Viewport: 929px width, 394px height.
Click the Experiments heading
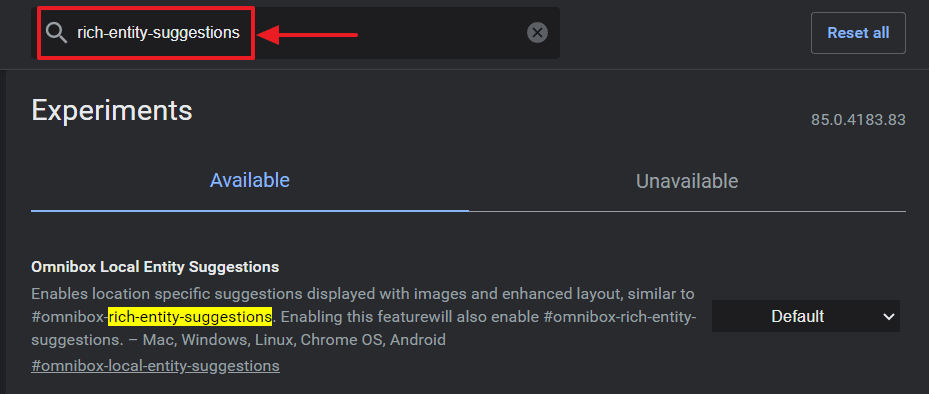(x=111, y=111)
